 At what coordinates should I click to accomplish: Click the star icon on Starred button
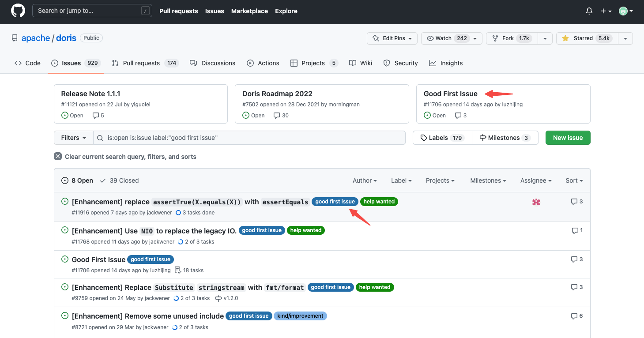pos(565,38)
